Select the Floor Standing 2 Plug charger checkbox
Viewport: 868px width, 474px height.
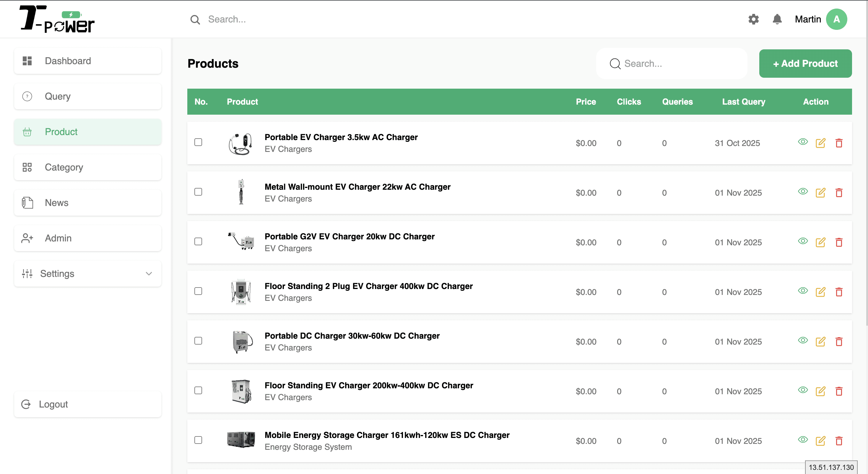pos(198,291)
